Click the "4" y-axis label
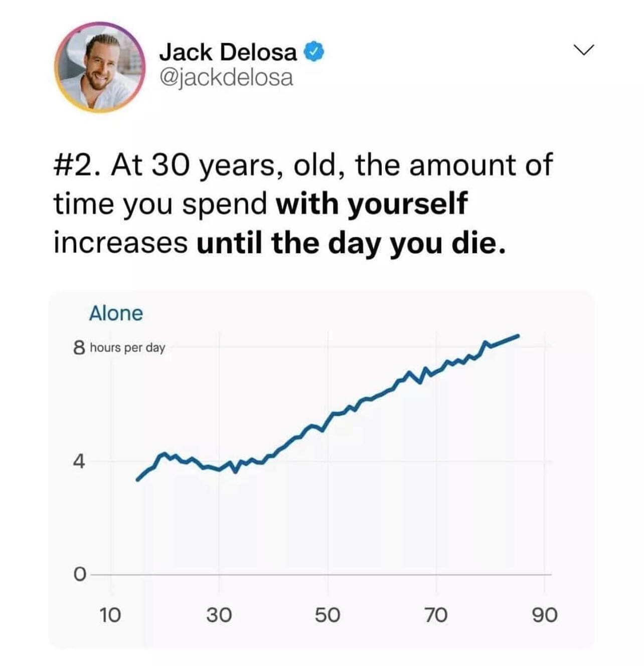This screenshot has height=666, width=644. (78, 461)
